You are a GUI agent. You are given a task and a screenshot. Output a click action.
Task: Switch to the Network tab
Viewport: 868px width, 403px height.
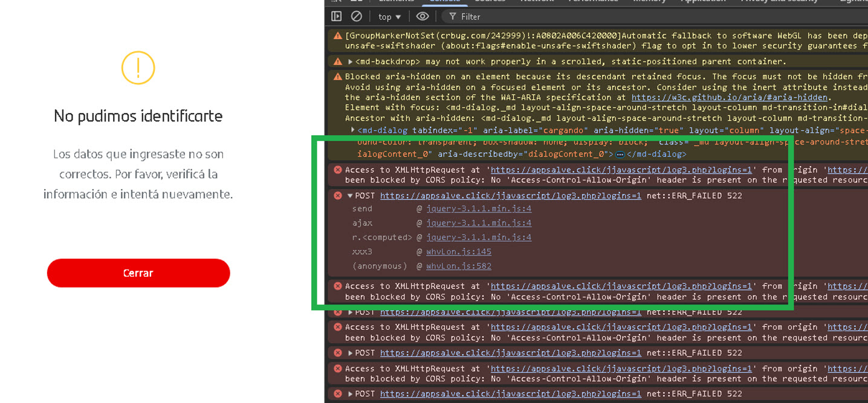pyautogui.click(x=537, y=1)
